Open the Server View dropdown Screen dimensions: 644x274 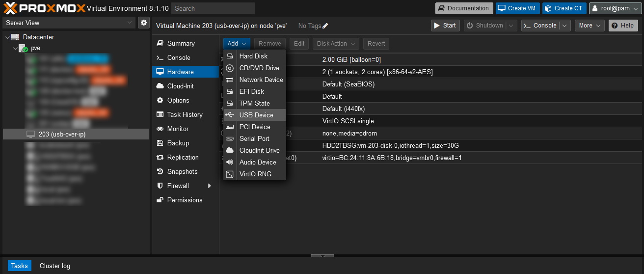click(69, 23)
